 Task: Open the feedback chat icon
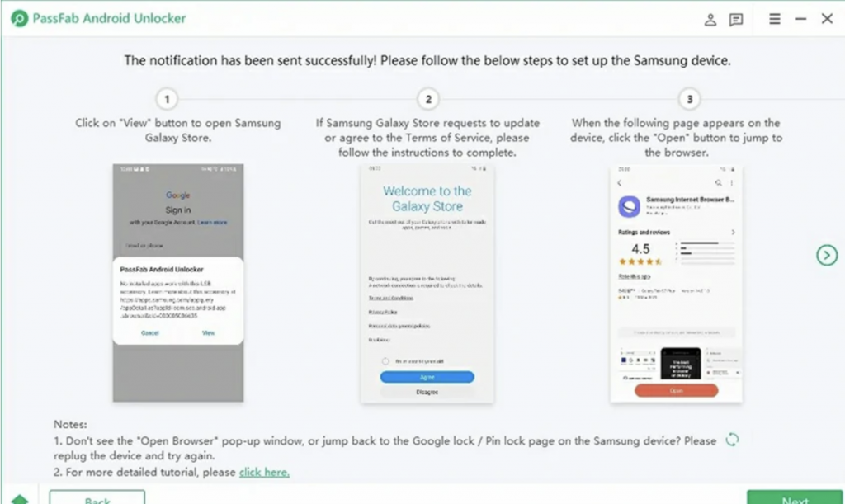(x=736, y=20)
